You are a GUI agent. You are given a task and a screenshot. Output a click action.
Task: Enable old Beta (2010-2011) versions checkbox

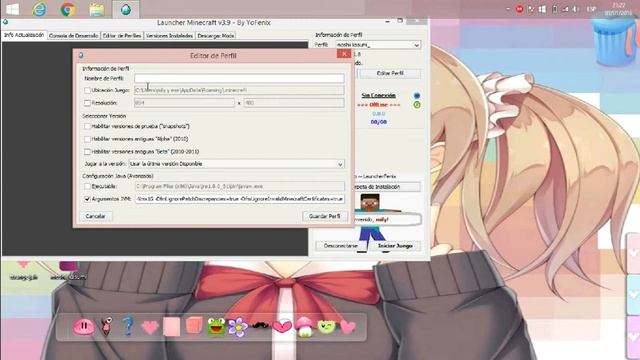coord(87,151)
